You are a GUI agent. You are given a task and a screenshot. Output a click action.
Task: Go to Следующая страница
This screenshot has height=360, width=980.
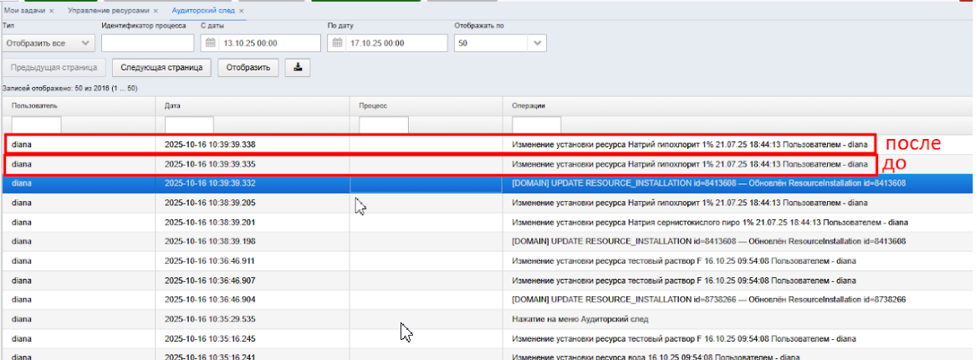161,68
